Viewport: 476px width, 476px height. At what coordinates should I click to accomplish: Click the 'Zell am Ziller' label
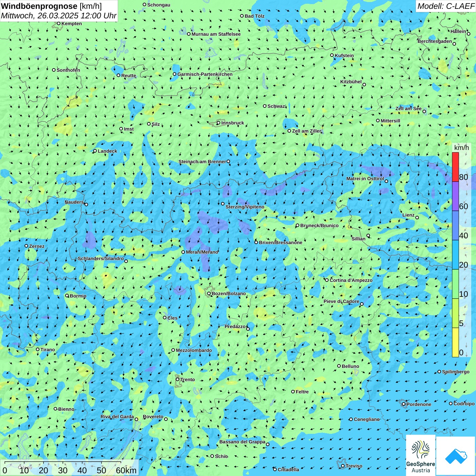click(x=307, y=131)
